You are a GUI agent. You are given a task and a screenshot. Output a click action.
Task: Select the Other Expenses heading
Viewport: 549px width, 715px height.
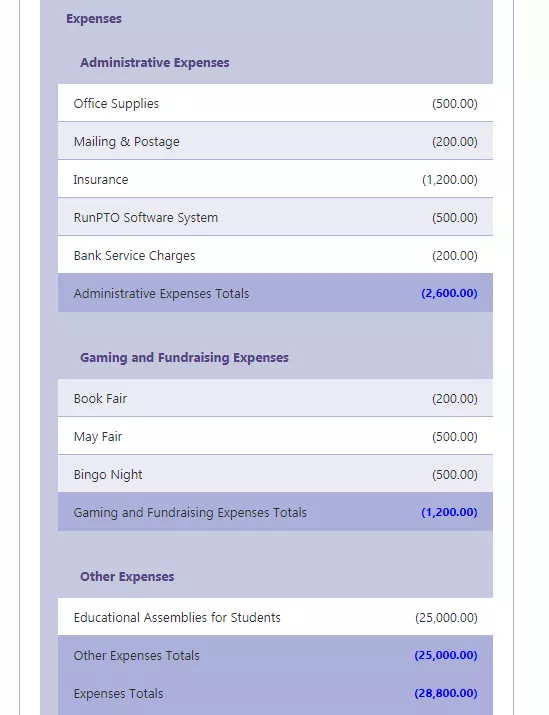coord(127,576)
